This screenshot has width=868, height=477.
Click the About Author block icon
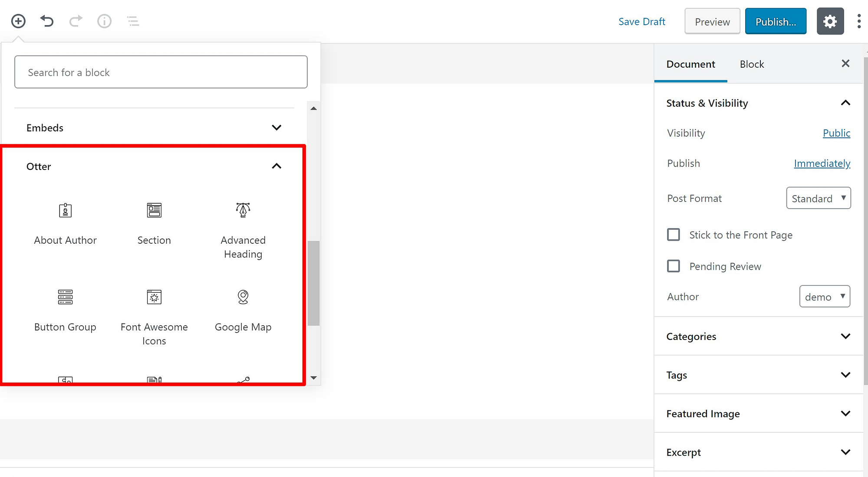(x=65, y=210)
